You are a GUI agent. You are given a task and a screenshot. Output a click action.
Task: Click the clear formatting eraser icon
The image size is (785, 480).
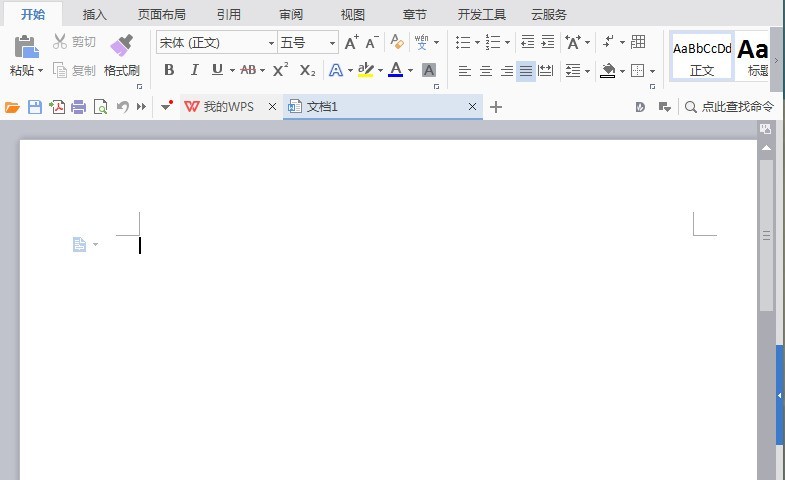pos(397,43)
